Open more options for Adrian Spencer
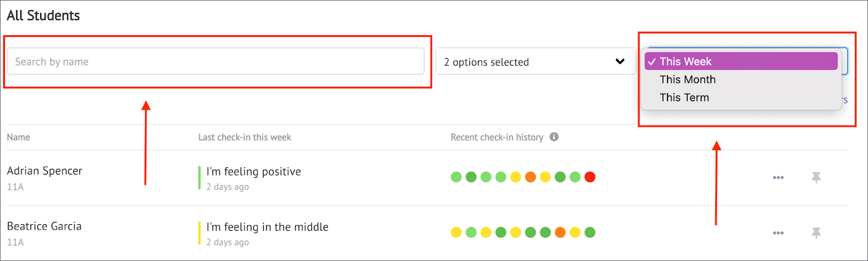Viewport: 868px width, 261px height. 778,178
